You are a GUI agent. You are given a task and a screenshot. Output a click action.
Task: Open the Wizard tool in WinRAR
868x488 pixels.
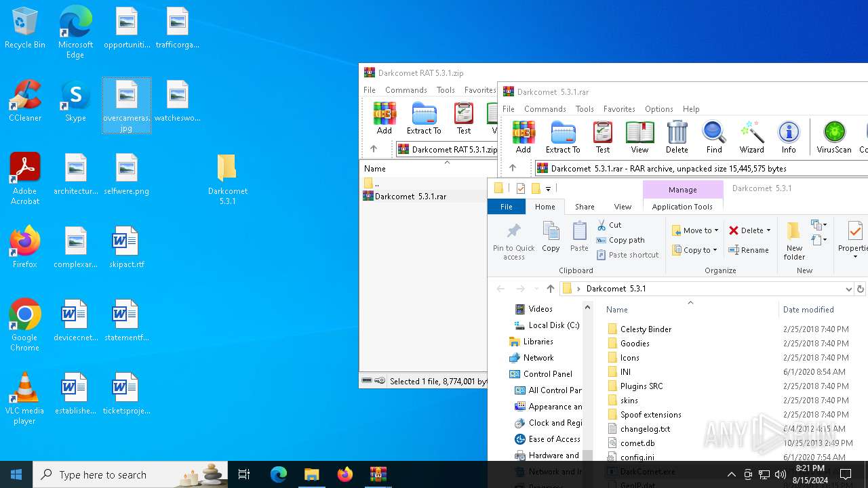751,138
